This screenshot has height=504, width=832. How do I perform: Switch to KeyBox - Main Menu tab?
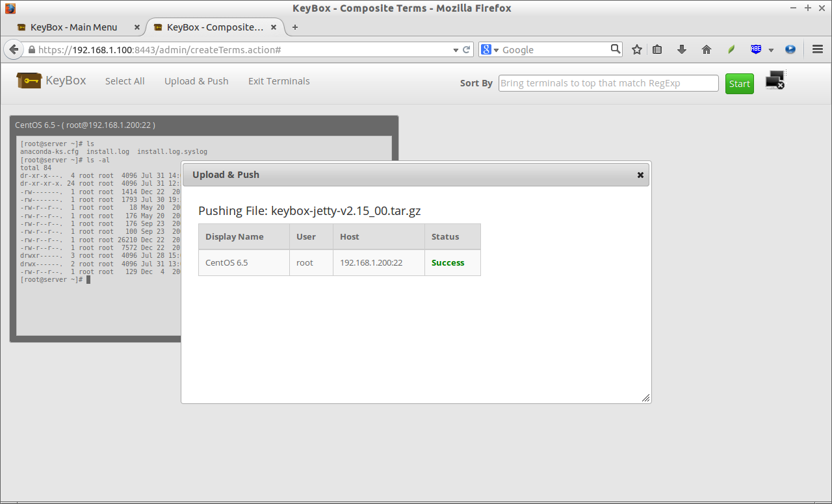click(x=73, y=27)
